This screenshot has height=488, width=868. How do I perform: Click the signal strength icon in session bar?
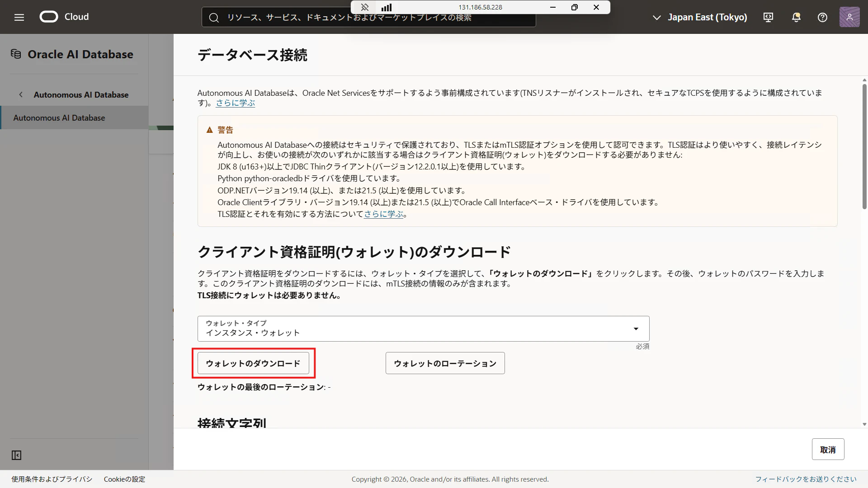pyautogui.click(x=387, y=7)
